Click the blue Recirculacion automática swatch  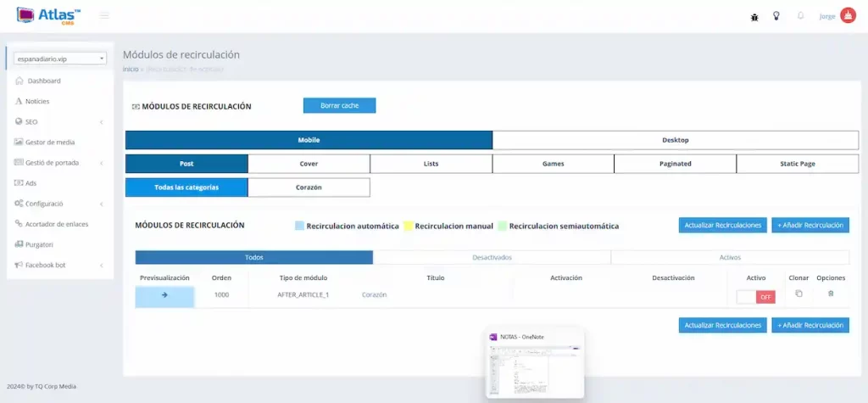(x=299, y=227)
